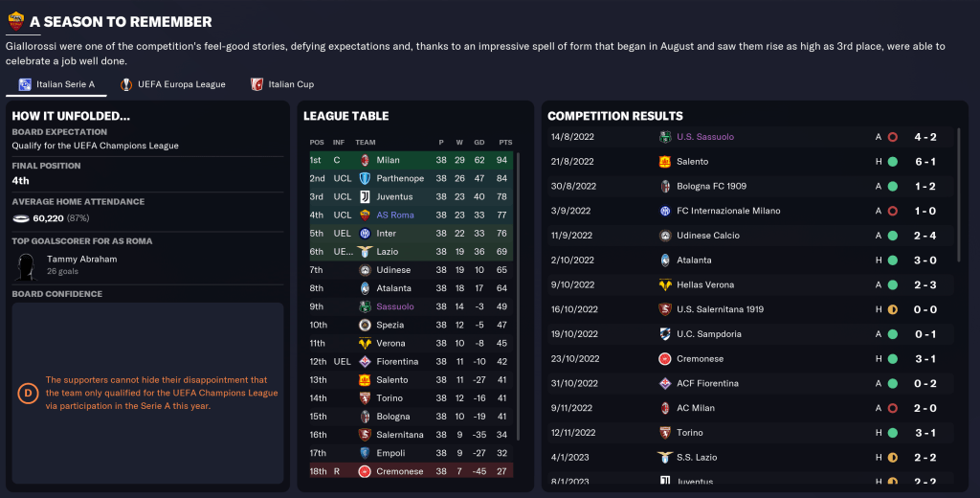Click the attendance stadium icon
Viewport: 980px width, 498px height.
(23, 218)
